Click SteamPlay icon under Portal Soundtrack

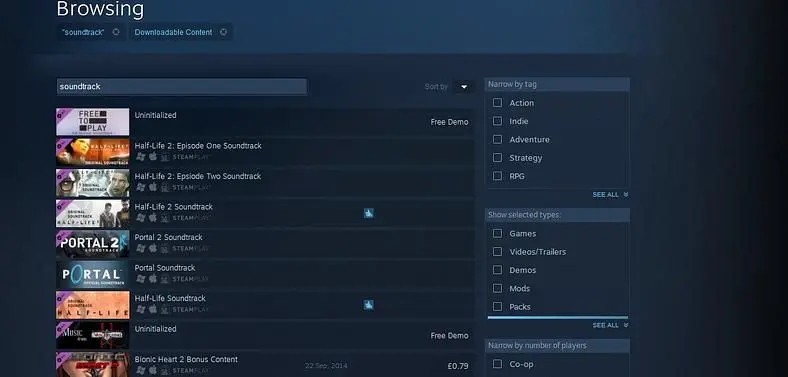(190, 279)
